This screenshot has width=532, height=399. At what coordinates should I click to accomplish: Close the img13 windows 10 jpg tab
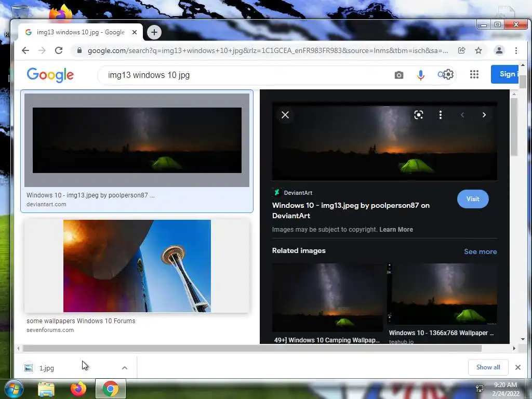(x=135, y=32)
